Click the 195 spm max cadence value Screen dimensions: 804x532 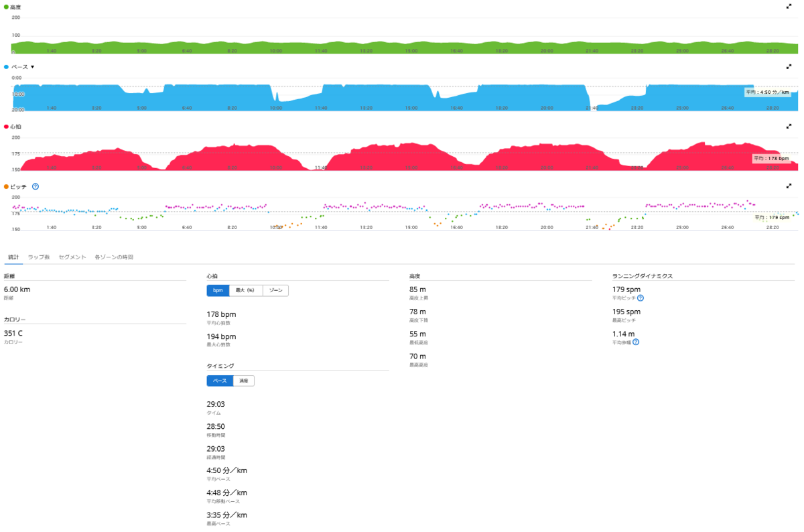626,312
